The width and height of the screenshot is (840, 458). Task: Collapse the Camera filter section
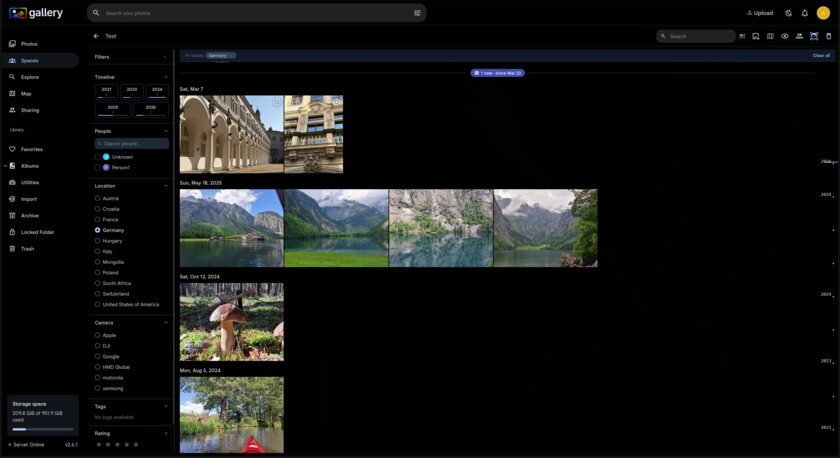coord(166,323)
